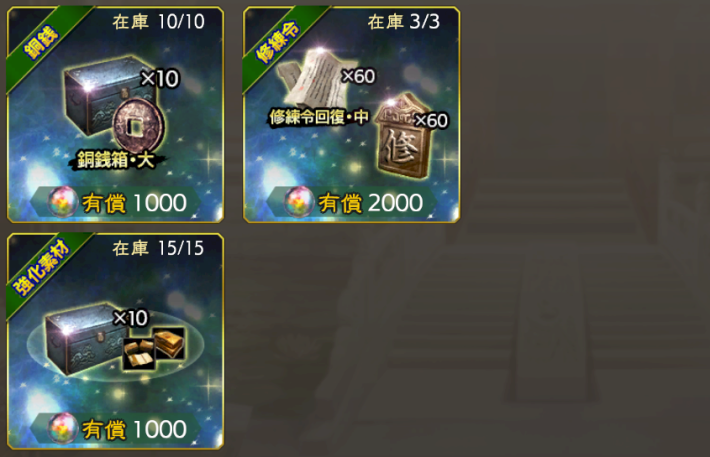Screen dimensions: 710x457
Task: Buy 銅銭 pack for 有償 1000
Action: coord(115,202)
